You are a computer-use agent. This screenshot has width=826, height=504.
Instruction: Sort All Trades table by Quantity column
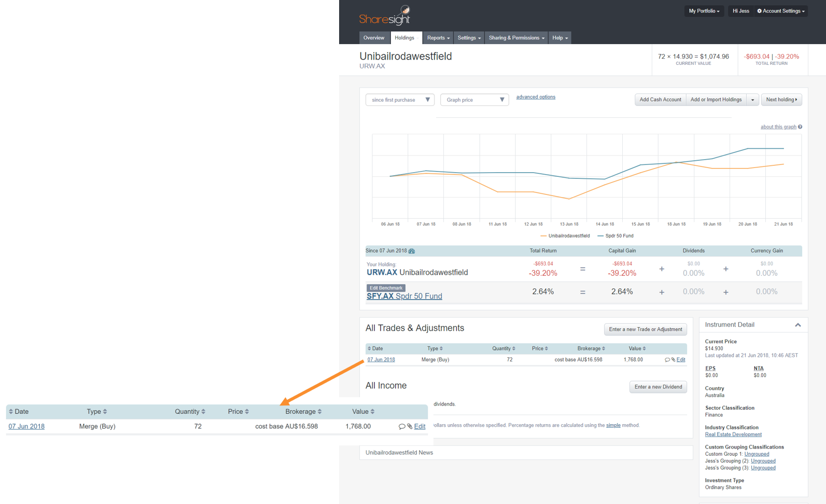coord(503,348)
